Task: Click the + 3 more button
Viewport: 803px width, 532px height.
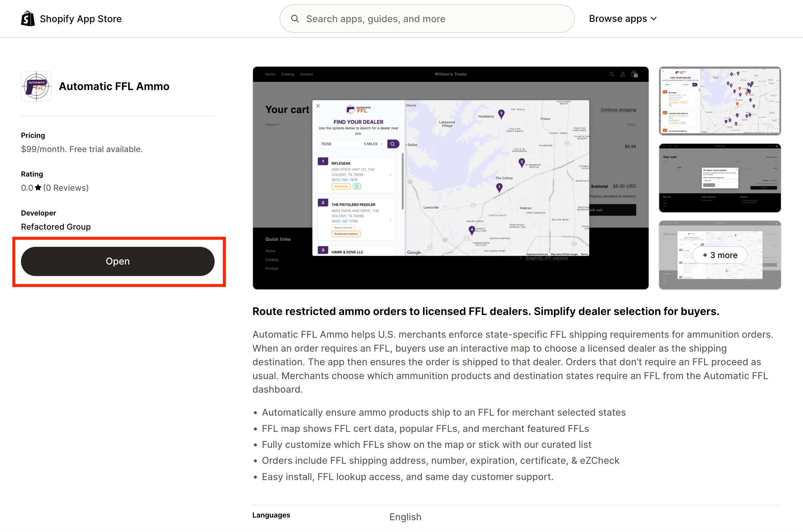Action: coord(719,255)
